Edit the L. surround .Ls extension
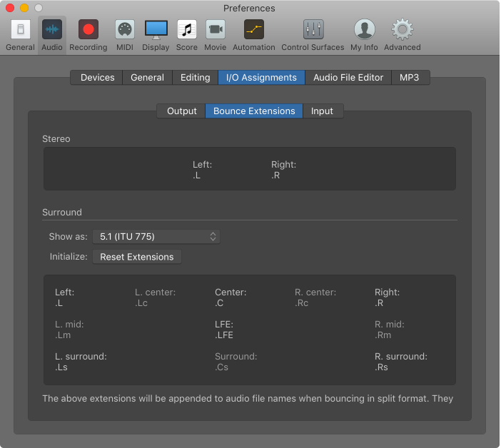Viewport: 501px width, 448px height. click(61, 367)
